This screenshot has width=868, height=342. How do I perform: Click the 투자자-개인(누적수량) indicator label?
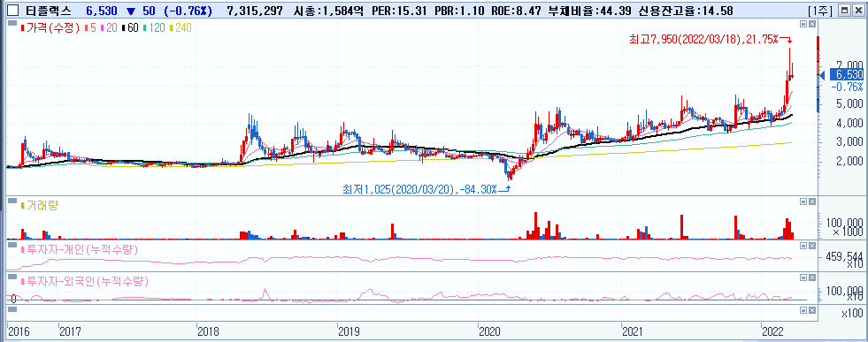[79, 250]
